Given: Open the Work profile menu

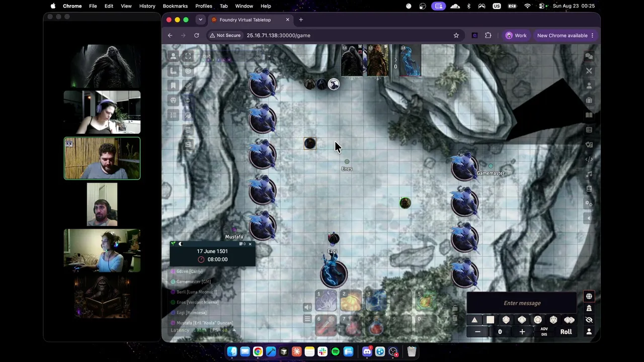Looking at the screenshot, I should (516, 35).
